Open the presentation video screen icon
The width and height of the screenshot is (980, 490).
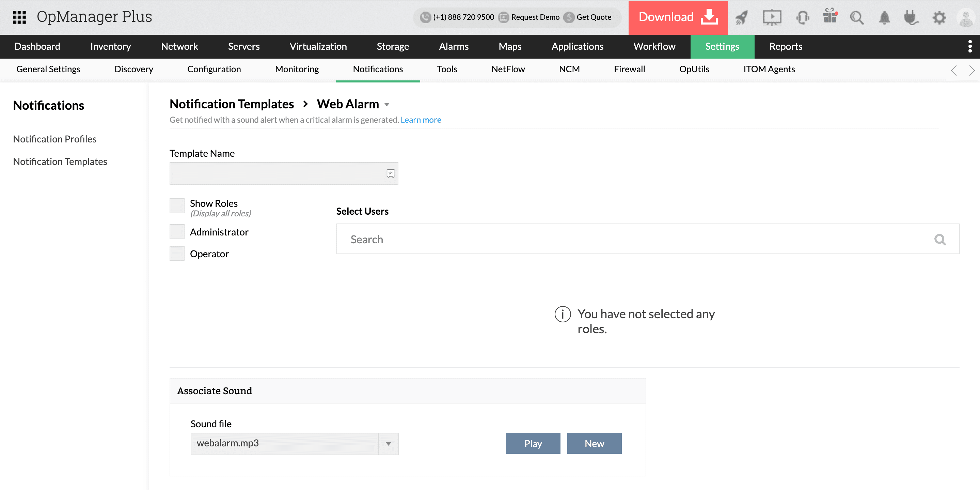tap(772, 17)
